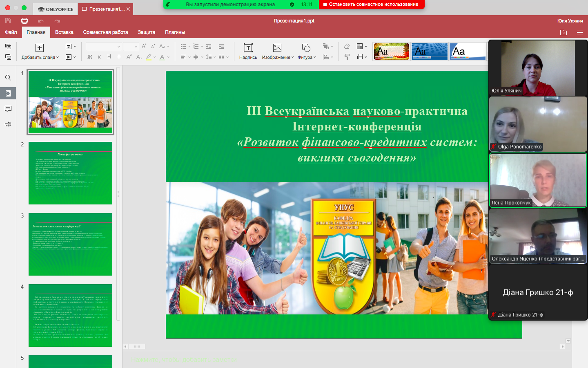Toggle superscript formatting

[129, 57]
